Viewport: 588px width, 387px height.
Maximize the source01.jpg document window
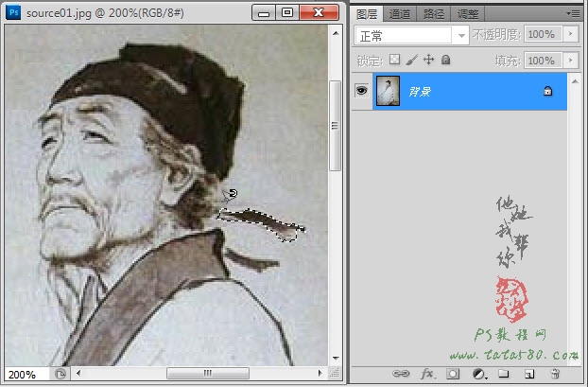click(287, 12)
